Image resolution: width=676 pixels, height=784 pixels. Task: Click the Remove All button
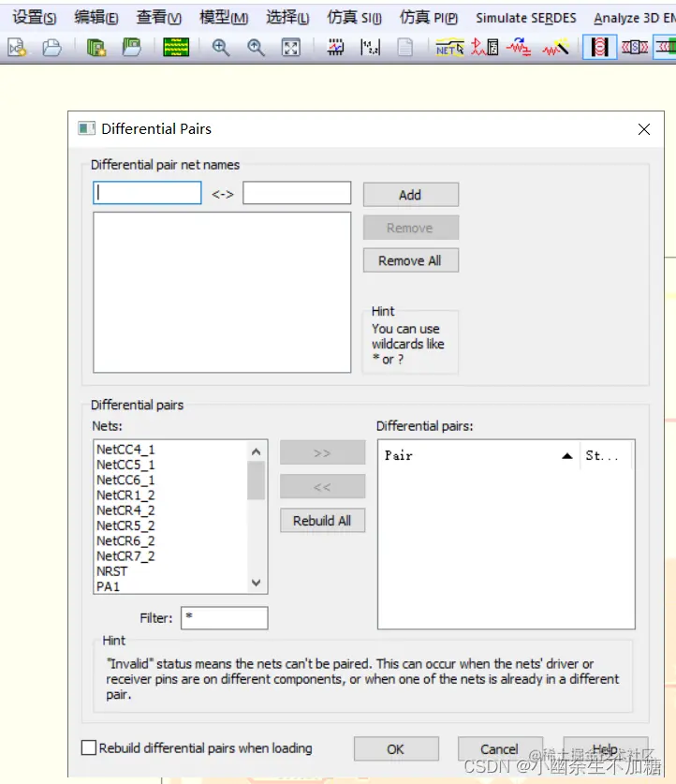[411, 260]
